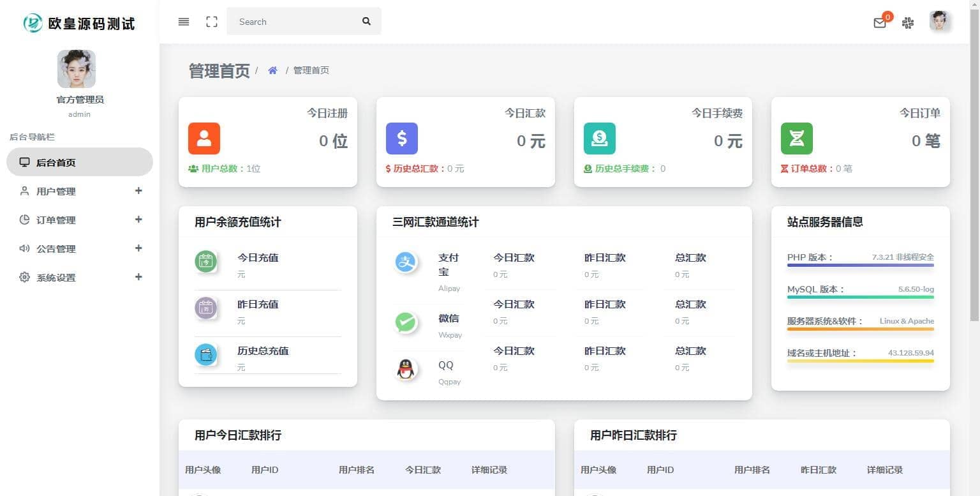Viewport: 980px width, 496px height.
Task: Click the purple dollar remittance icon
Action: (402, 139)
